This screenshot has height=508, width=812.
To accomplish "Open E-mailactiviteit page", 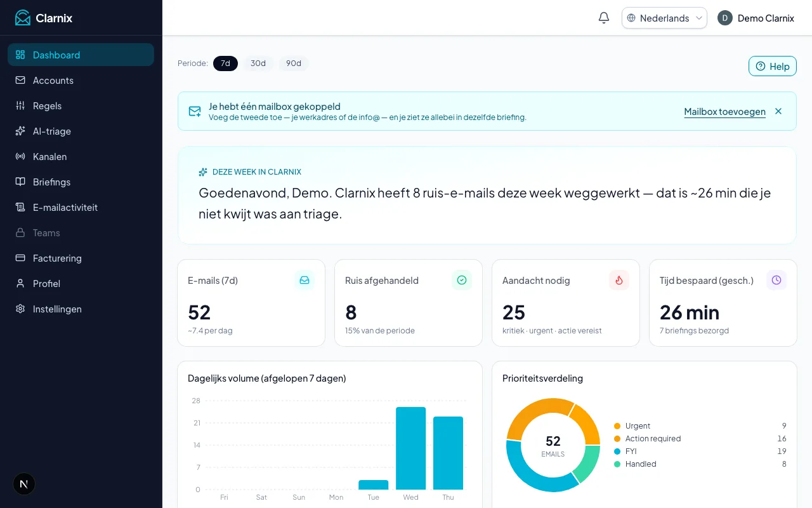I will (x=81, y=207).
